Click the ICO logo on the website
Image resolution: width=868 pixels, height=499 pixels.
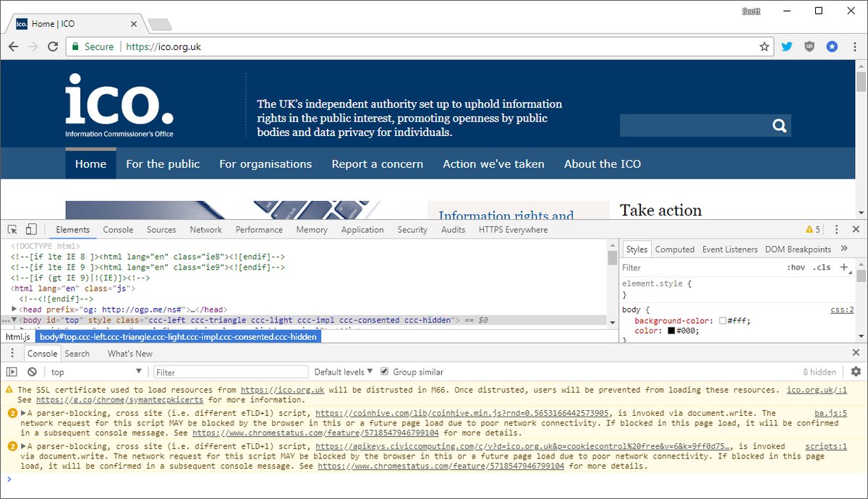pos(119,105)
